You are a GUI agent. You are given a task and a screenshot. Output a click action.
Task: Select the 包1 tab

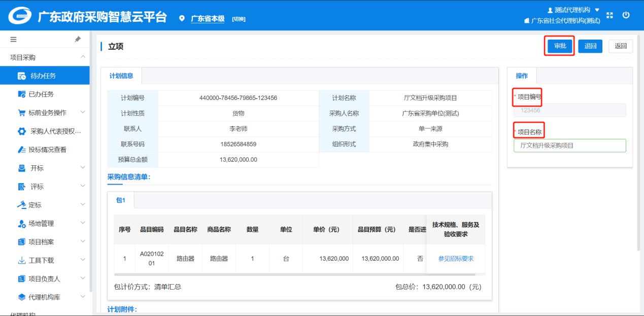[x=121, y=200]
